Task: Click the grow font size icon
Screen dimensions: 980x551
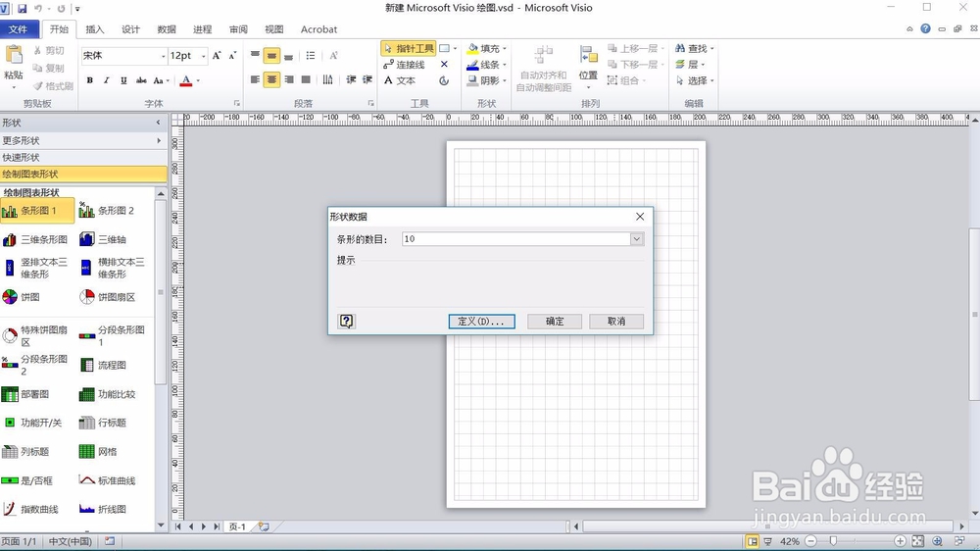Action: point(217,56)
